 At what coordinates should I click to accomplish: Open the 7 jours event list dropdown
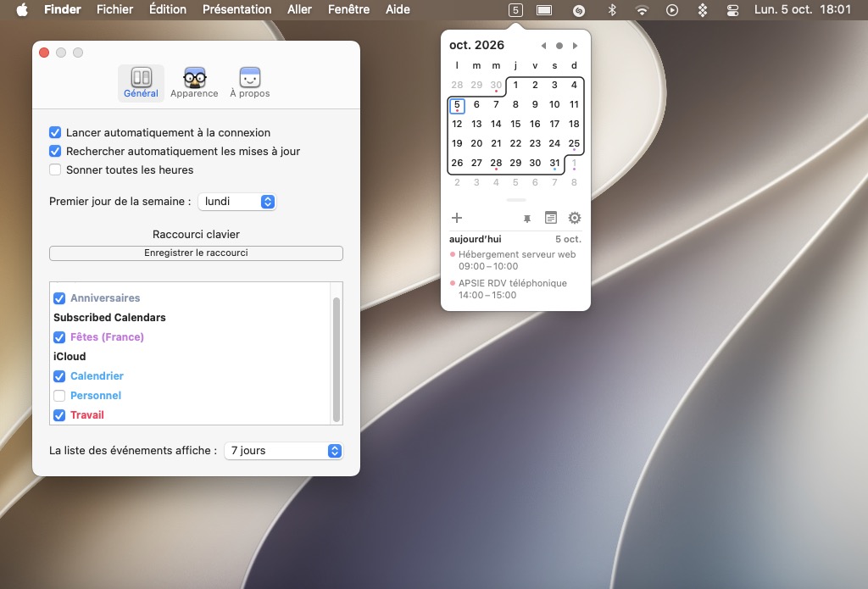point(283,451)
